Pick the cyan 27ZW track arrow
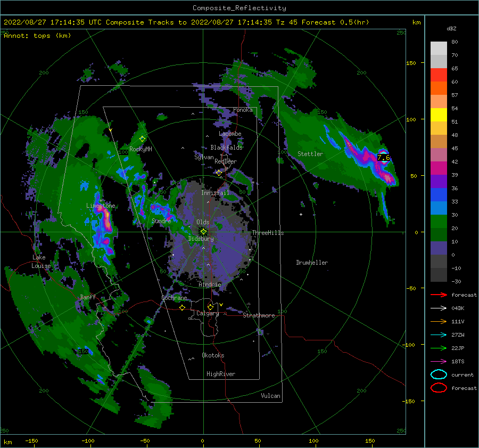Viewport: 479px width, 448px height. pos(439,335)
